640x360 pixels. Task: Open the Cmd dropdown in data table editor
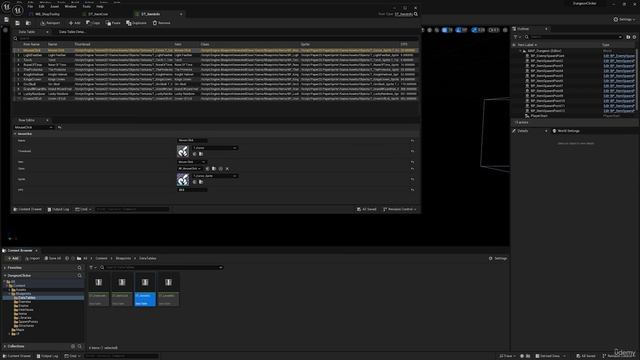click(83, 209)
